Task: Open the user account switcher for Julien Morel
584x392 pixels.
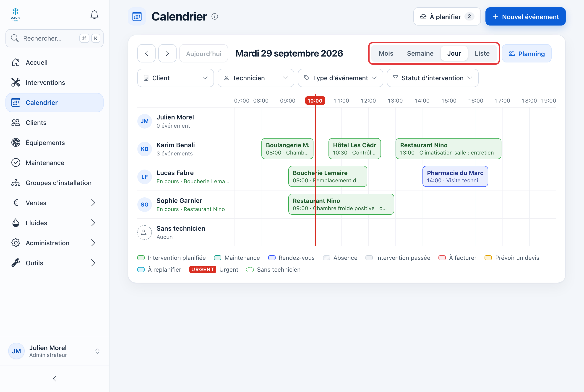Action: click(x=55, y=351)
